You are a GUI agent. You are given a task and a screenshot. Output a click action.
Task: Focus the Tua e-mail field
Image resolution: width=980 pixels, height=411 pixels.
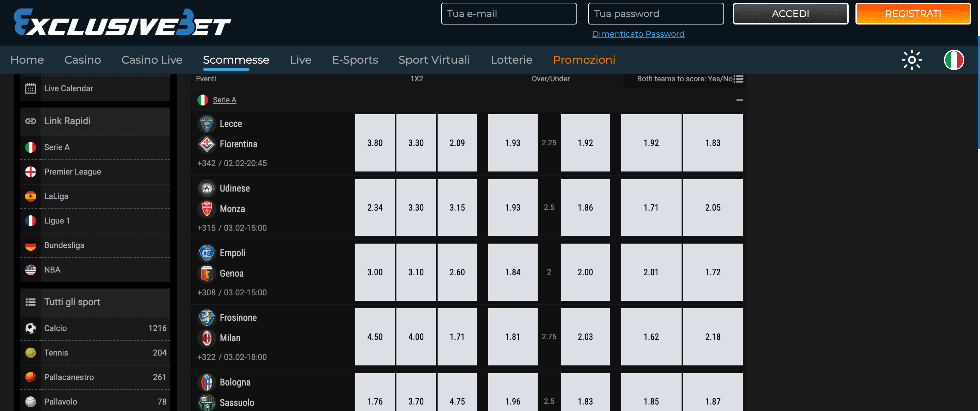tap(509, 14)
